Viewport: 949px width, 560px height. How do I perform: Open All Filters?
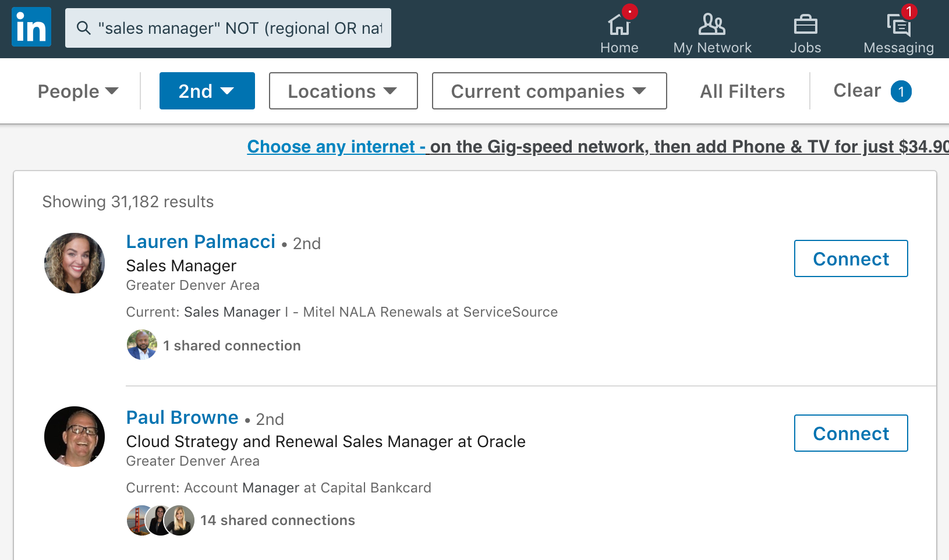tap(742, 91)
